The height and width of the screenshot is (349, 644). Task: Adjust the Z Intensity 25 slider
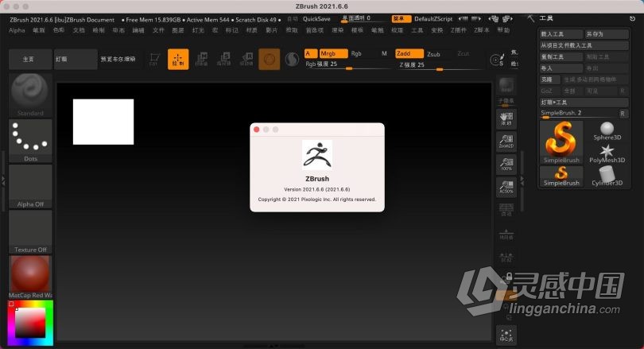pyautogui.click(x=440, y=65)
